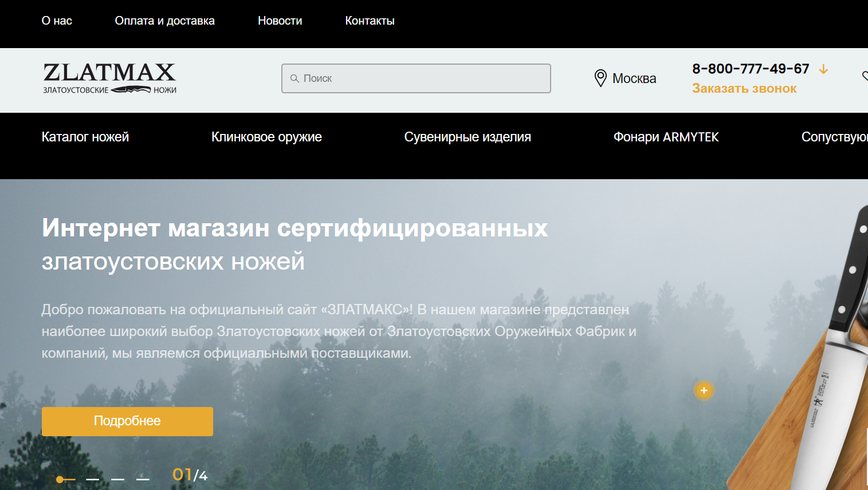The height and width of the screenshot is (490, 868).
Task: Click the location pin icon
Action: pos(600,78)
